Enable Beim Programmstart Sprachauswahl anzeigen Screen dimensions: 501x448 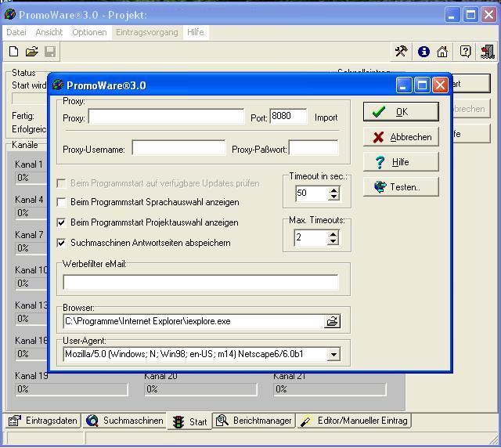(61, 202)
